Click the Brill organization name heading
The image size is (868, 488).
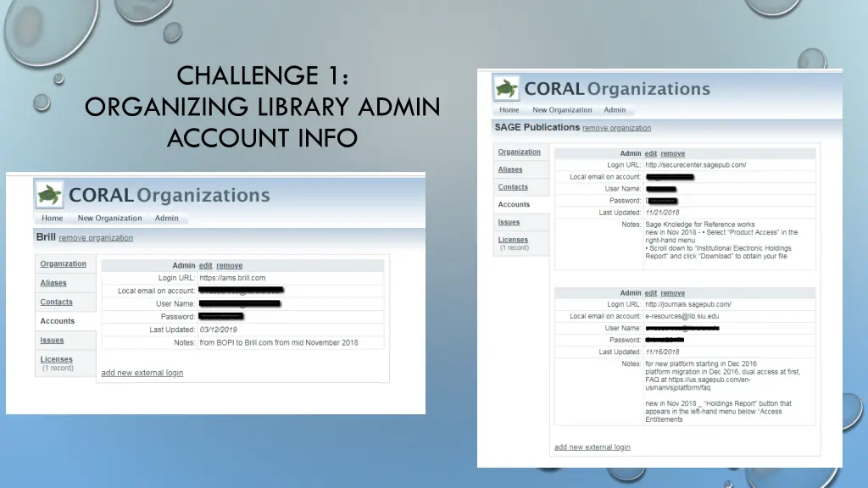pyautogui.click(x=46, y=237)
